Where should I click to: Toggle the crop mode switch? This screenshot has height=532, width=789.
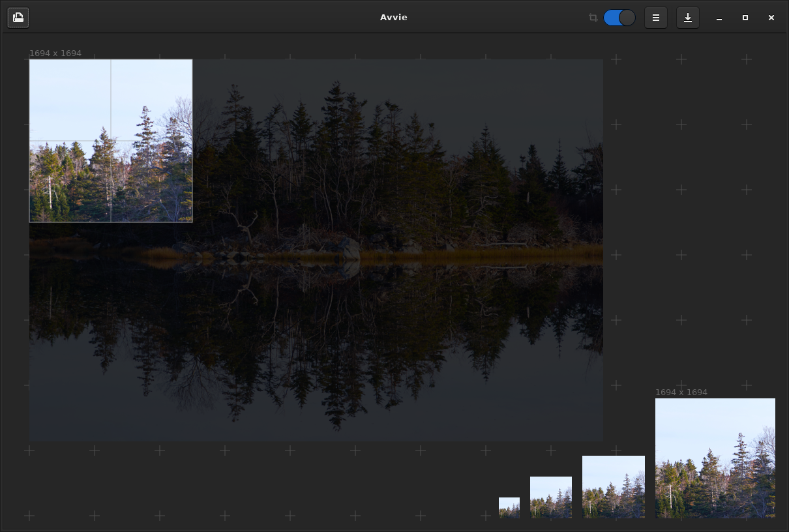click(x=619, y=18)
